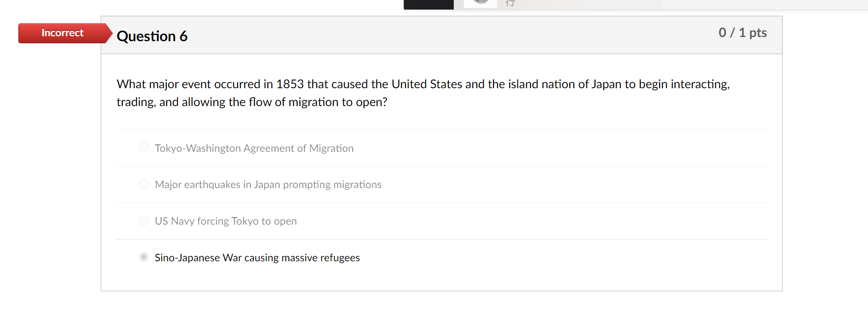
Task: Click the word 'Japan' in the question
Action: point(606,84)
